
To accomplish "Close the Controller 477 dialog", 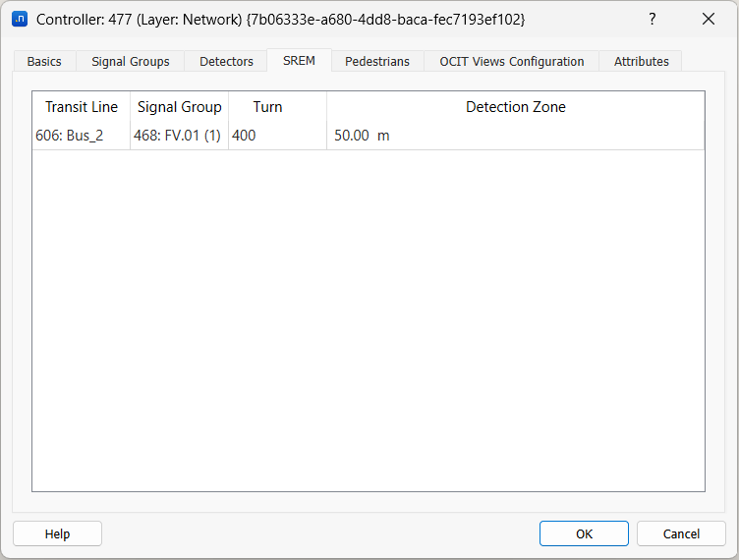I will point(708,19).
